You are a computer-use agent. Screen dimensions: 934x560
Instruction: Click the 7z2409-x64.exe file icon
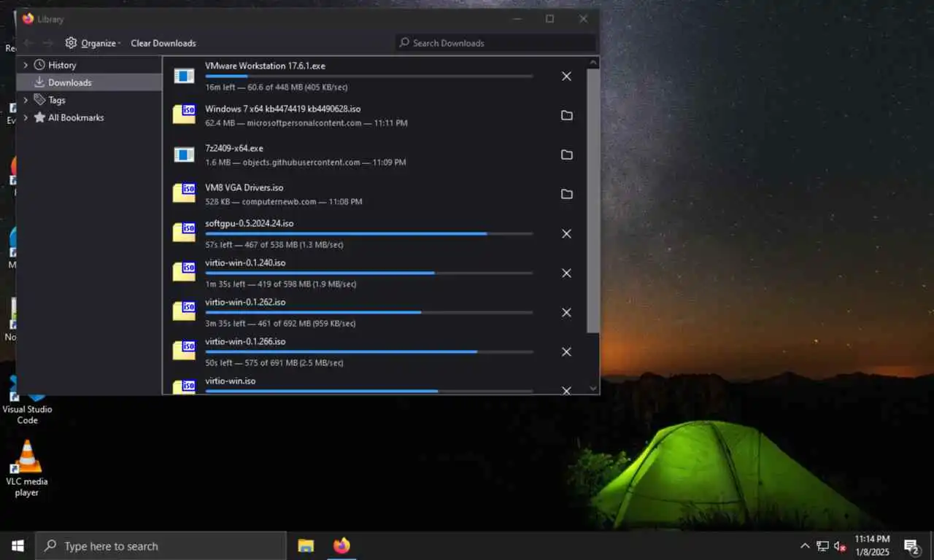[184, 155]
